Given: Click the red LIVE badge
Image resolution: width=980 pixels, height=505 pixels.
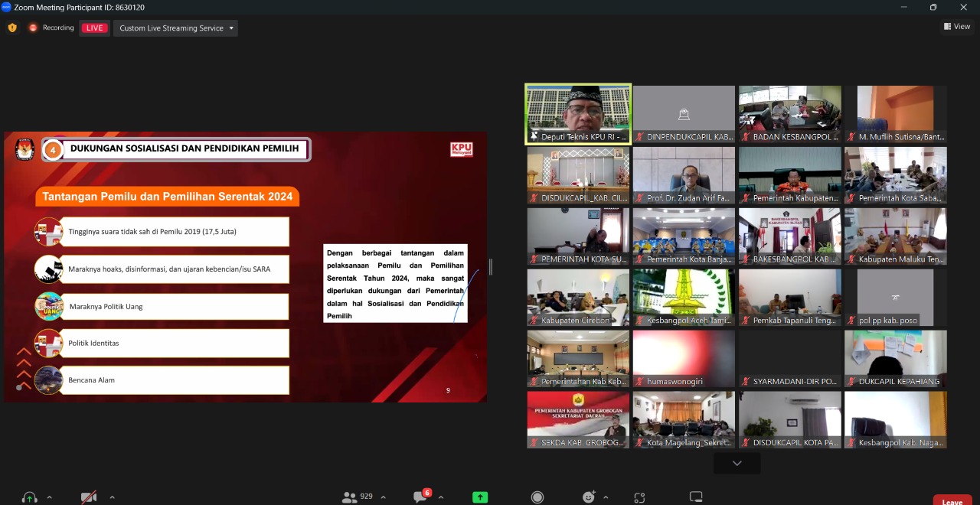Looking at the screenshot, I should pos(94,28).
